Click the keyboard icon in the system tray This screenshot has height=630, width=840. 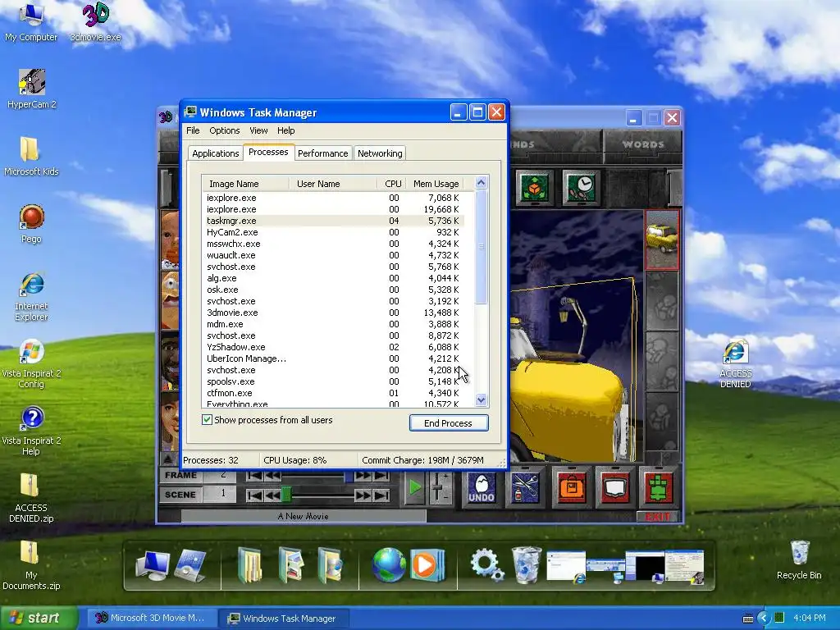click(748, 619)
